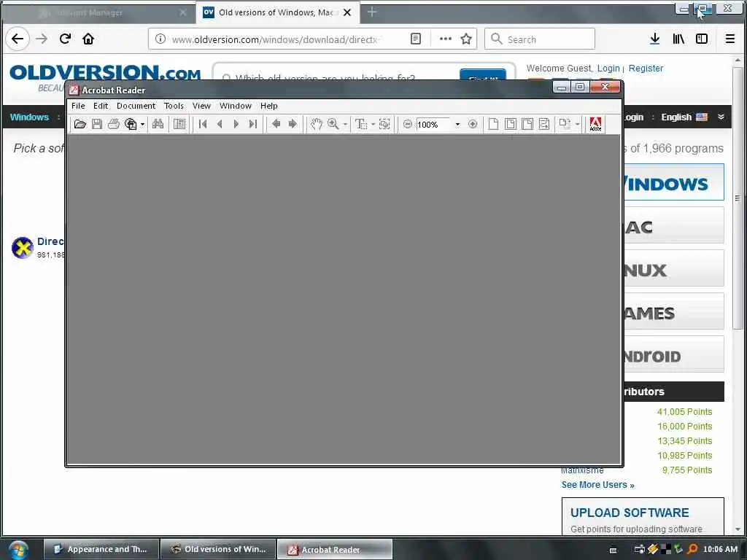Click the Login link on OldVersion

pyautogui.click(x=608, y=69)
